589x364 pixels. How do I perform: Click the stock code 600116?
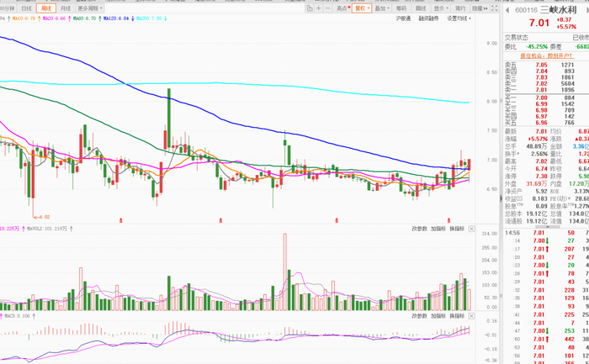tap(526, 10)
